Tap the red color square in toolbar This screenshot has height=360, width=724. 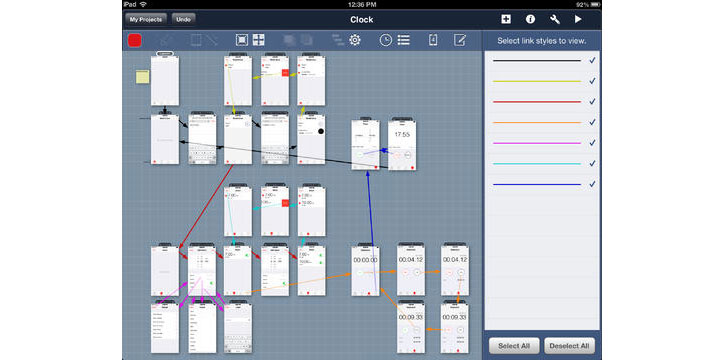tap(134, 40)
